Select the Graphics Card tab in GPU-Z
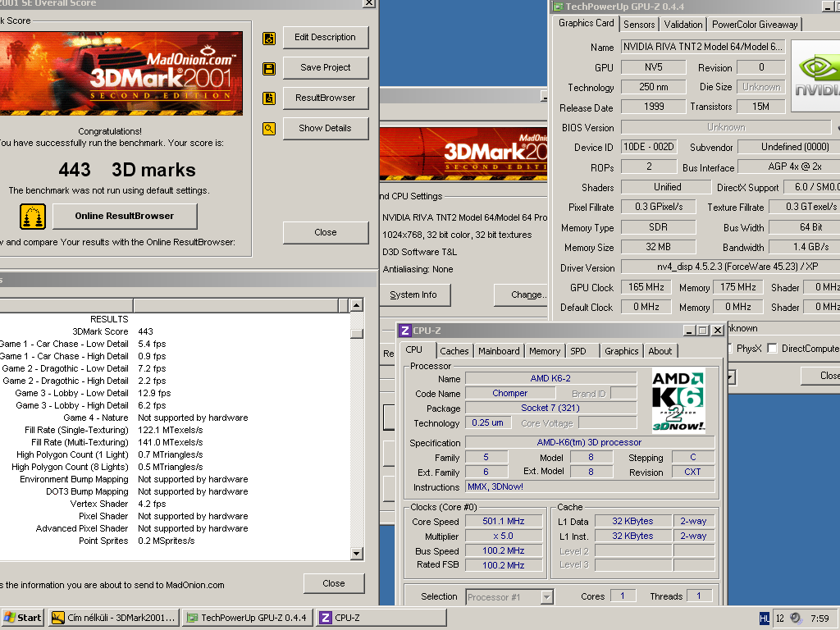 586,23
